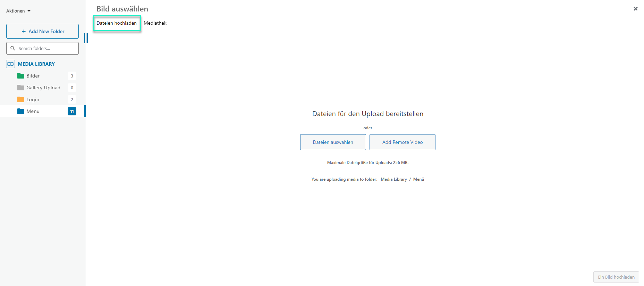
Task: Select the MEDIA LIBRARY root item
Action: coord(36,64)
